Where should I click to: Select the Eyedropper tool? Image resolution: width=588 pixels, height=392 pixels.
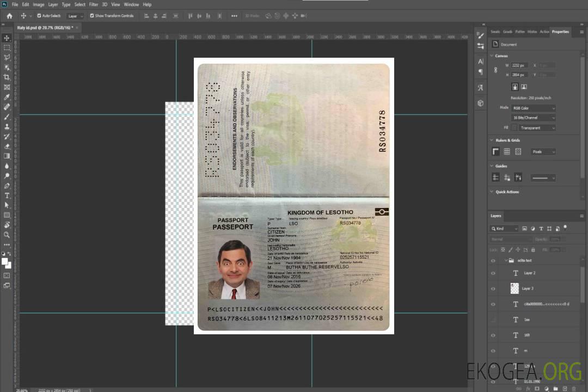coord(7,97)
